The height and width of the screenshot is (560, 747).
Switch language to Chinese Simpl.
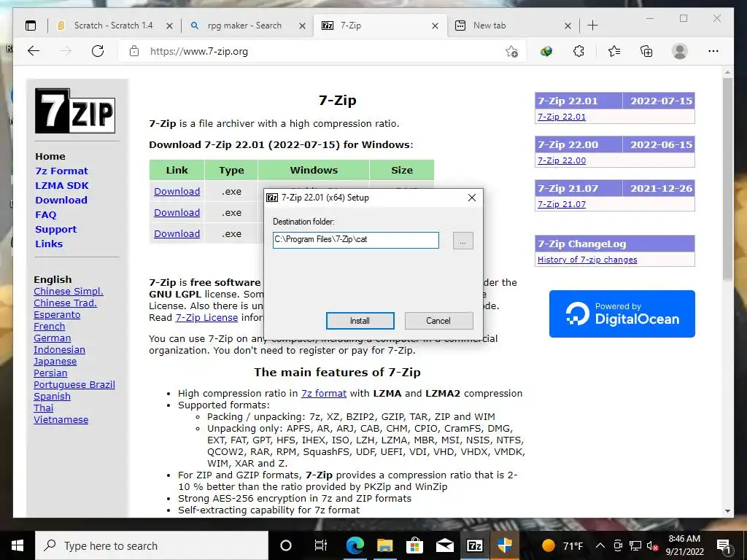pos(69,292)
